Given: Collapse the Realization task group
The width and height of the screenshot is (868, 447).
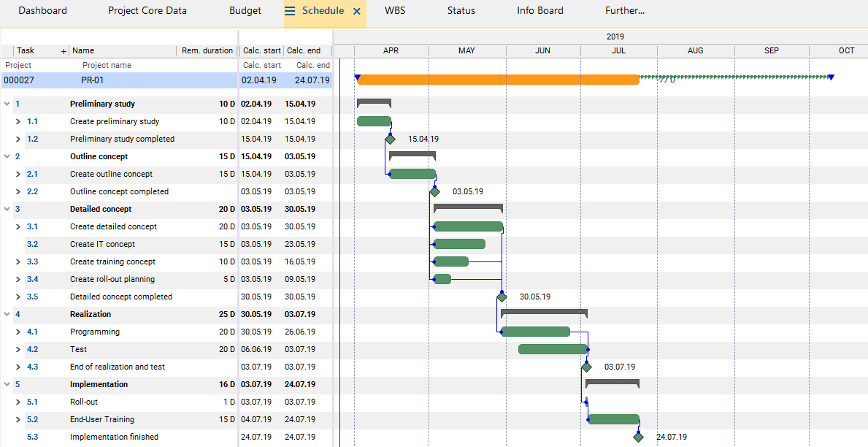Looking at the screenshot, I should [7, 314].
